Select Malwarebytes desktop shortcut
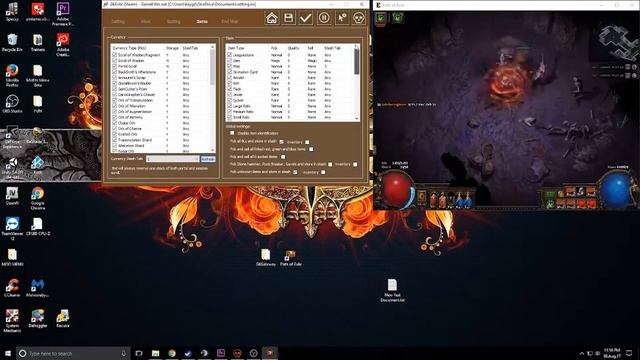This screenshot has width=640, height=360. [38, 288]
